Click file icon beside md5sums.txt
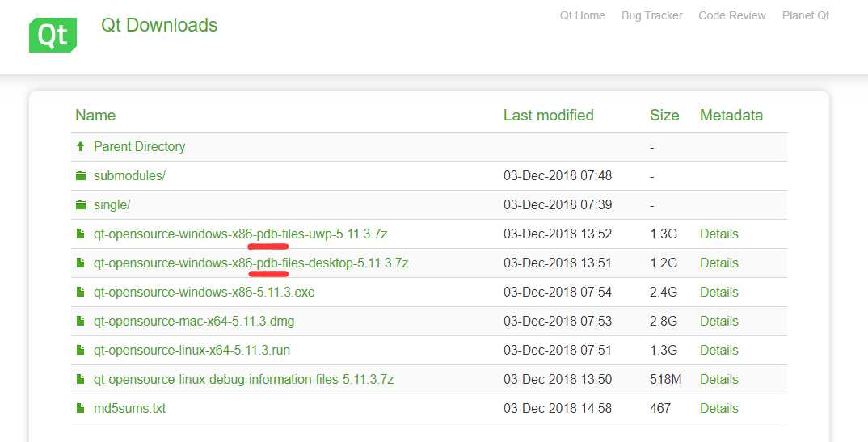 tap(81, 408)
